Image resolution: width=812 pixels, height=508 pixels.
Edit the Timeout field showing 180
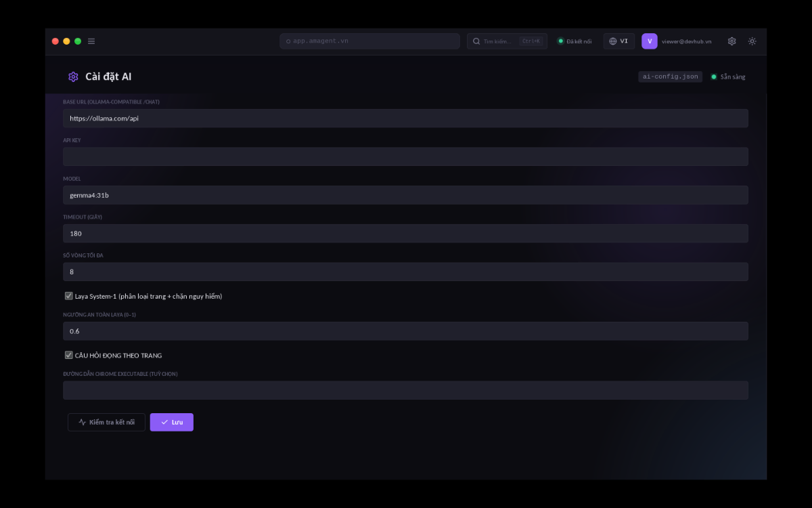[405, 233]
